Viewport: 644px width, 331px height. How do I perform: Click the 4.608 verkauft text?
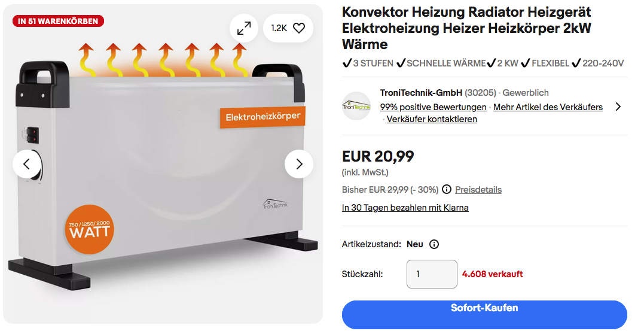click(493, 274)
